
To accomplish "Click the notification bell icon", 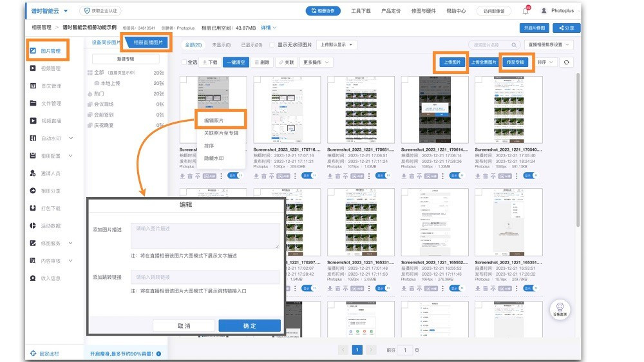I will click(526, 11).
